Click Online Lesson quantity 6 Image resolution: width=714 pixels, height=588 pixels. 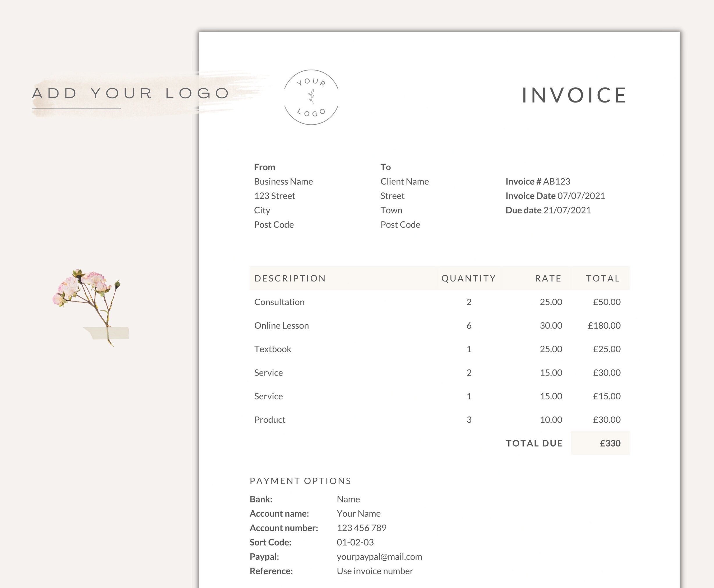(x=469, y=325)
